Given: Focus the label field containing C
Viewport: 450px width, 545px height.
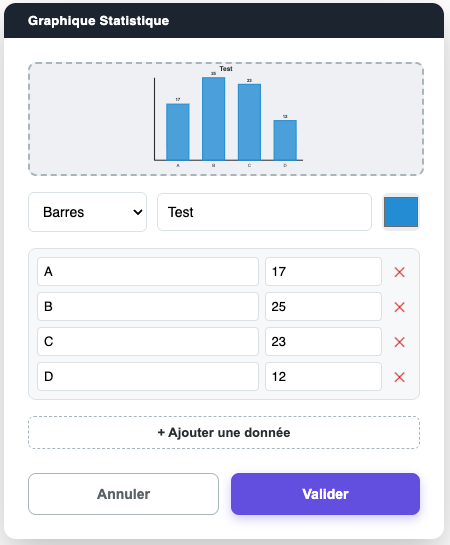Looking at the screenshot, I should (148, 341).
